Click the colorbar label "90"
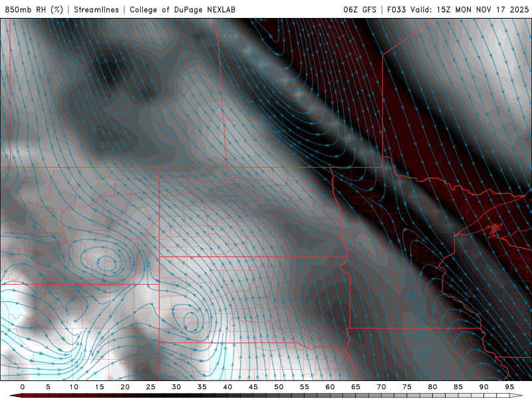 click(484, 387)
